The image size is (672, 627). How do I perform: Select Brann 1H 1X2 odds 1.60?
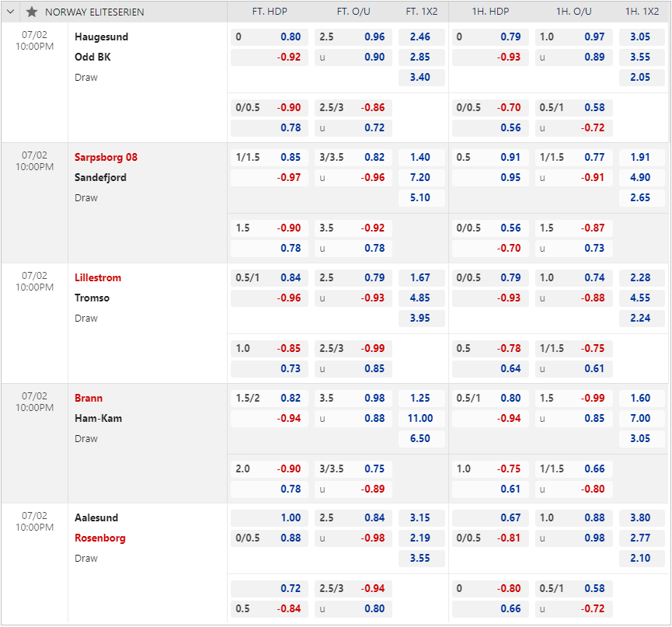tap(642, 398)
